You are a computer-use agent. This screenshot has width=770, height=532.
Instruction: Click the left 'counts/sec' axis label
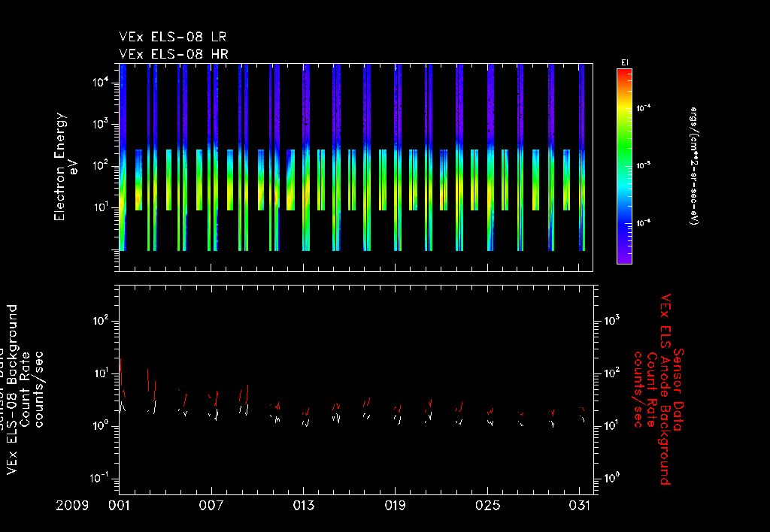pos(38,390)
